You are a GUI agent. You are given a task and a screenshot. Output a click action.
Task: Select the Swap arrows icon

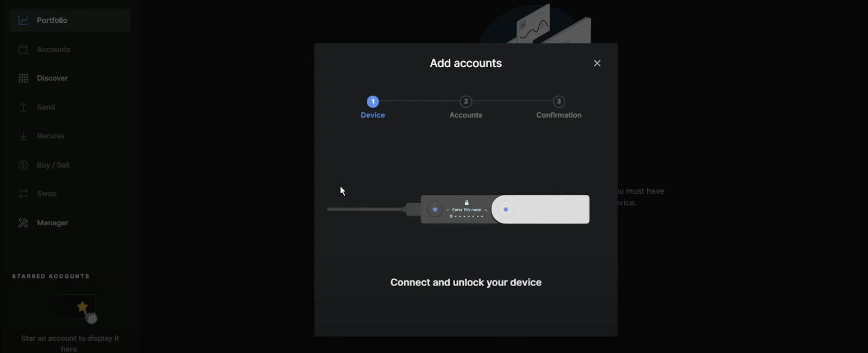coord(23,194)
